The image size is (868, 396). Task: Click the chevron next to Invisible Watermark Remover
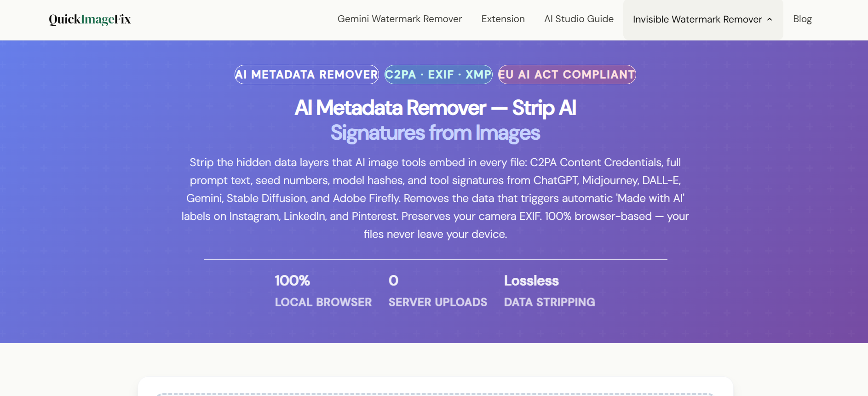click(769, 20)
